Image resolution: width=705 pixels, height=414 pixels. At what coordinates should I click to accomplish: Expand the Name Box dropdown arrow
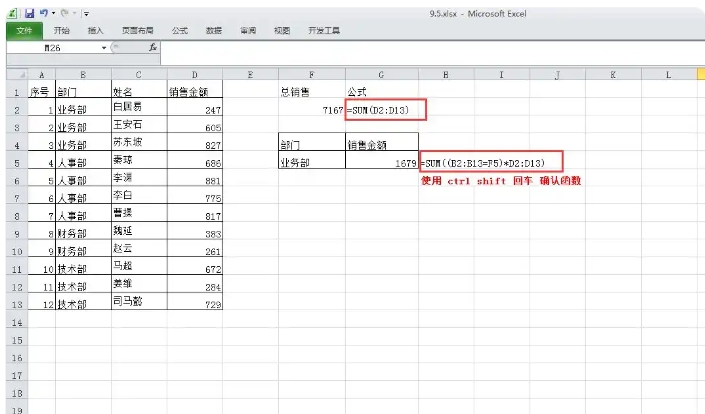[x=104, y=48]
